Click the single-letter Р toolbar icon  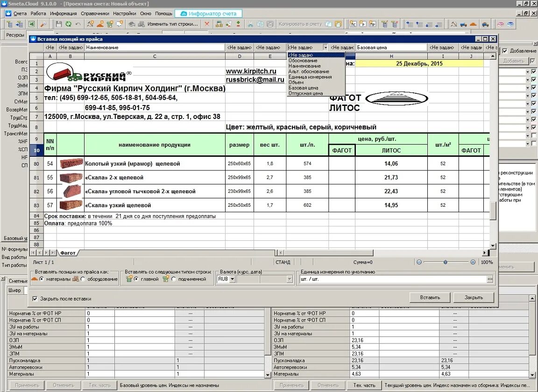tap(363, 24)
